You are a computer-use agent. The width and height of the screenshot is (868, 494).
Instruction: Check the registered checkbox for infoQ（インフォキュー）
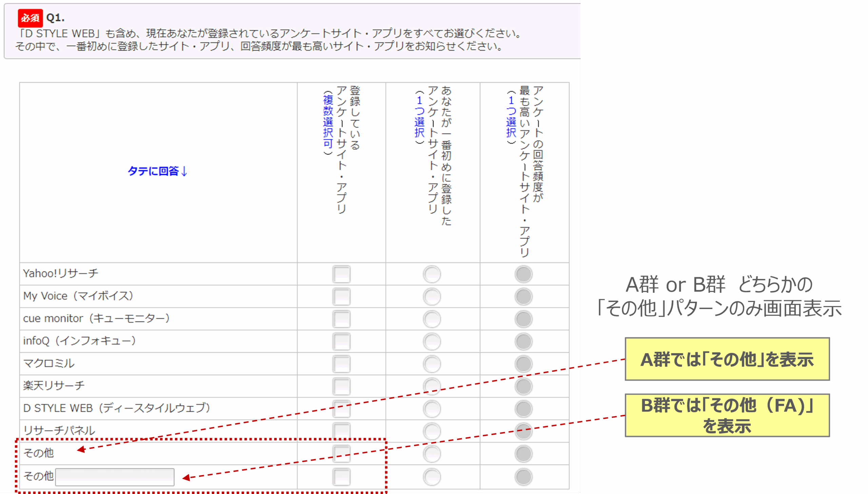(x=341, y=341)
